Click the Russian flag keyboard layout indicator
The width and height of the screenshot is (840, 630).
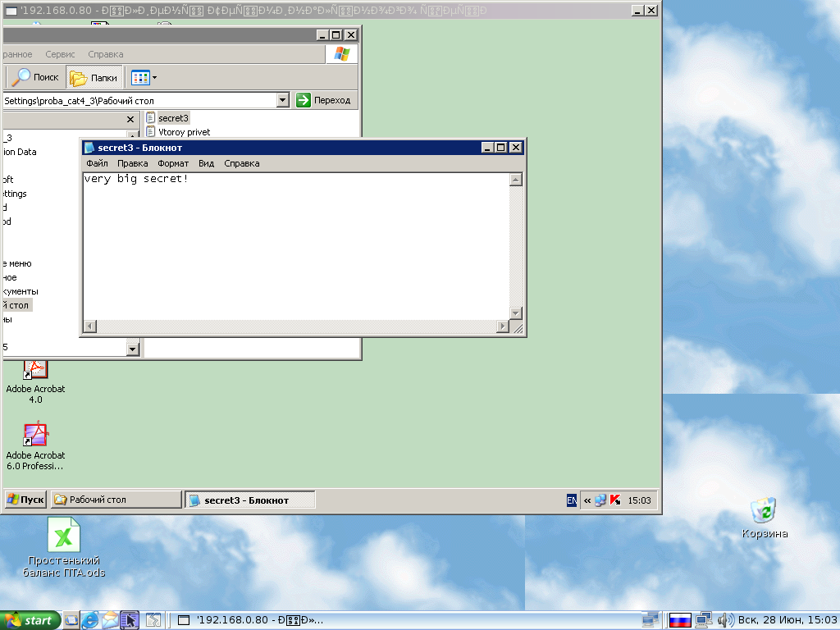[x=679, y=620]
